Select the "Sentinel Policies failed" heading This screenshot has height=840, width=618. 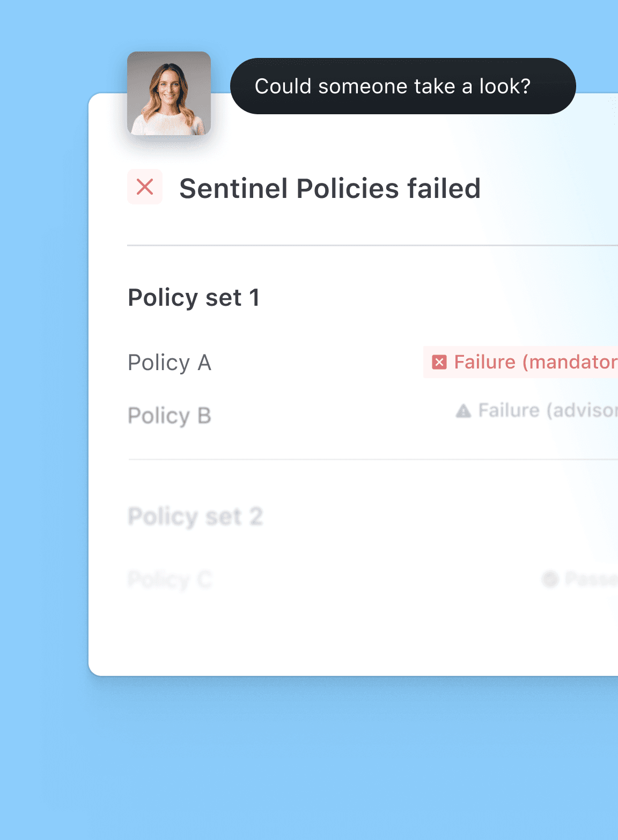coord(330,189)
